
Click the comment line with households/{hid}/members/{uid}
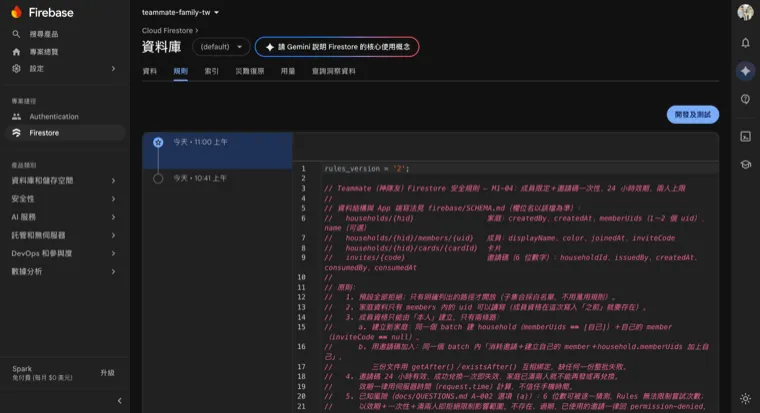click(x=499, y=238)
